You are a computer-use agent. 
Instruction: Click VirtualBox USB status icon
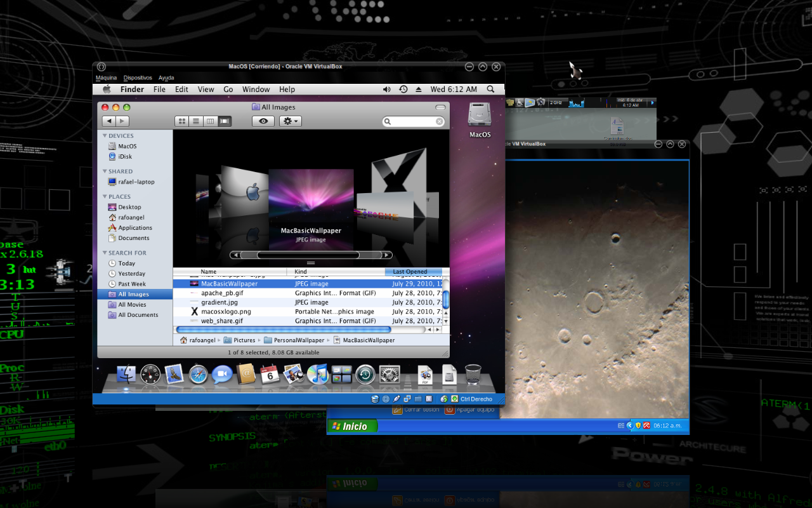coord(396,399)
